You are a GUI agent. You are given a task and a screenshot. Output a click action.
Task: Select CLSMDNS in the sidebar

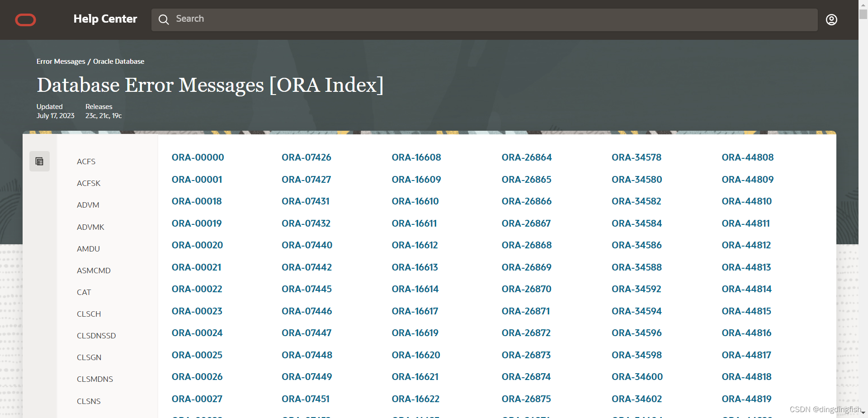click(x=95, y=379)
